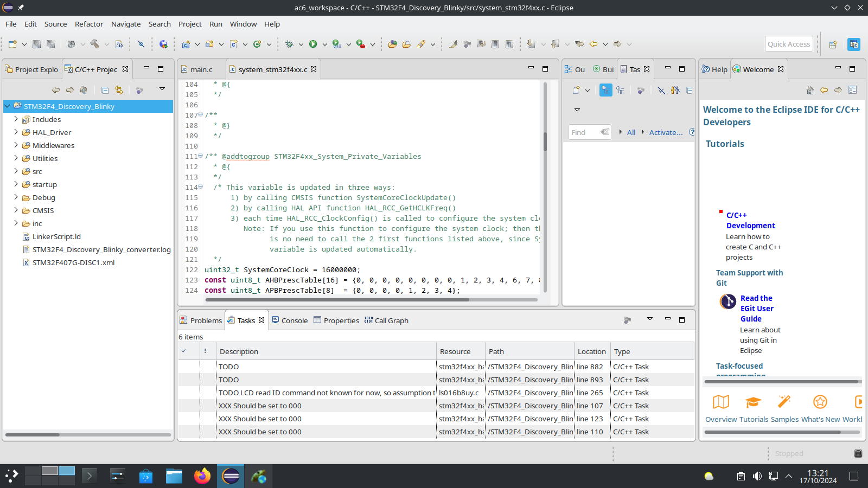Go to Welcome view Home icon
Image resolution: width=868 pixels, height=488 pixels.
[x=810, y=90]
